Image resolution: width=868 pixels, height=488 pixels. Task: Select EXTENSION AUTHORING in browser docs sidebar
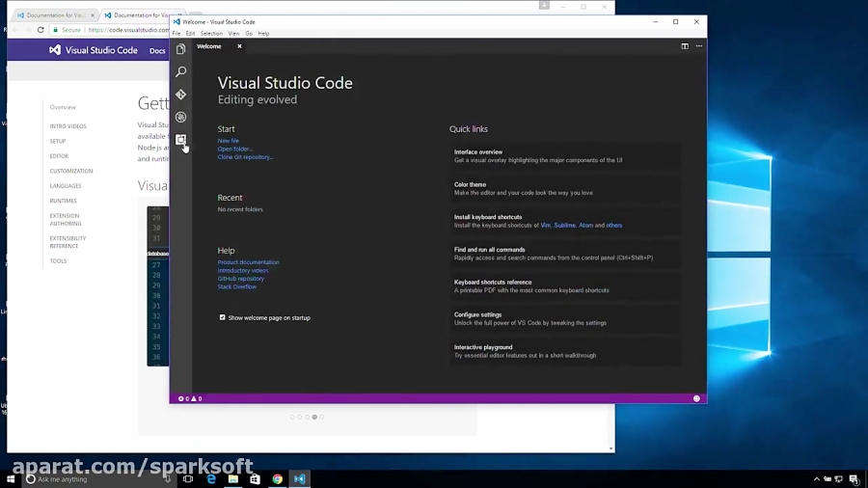(66, 220)
